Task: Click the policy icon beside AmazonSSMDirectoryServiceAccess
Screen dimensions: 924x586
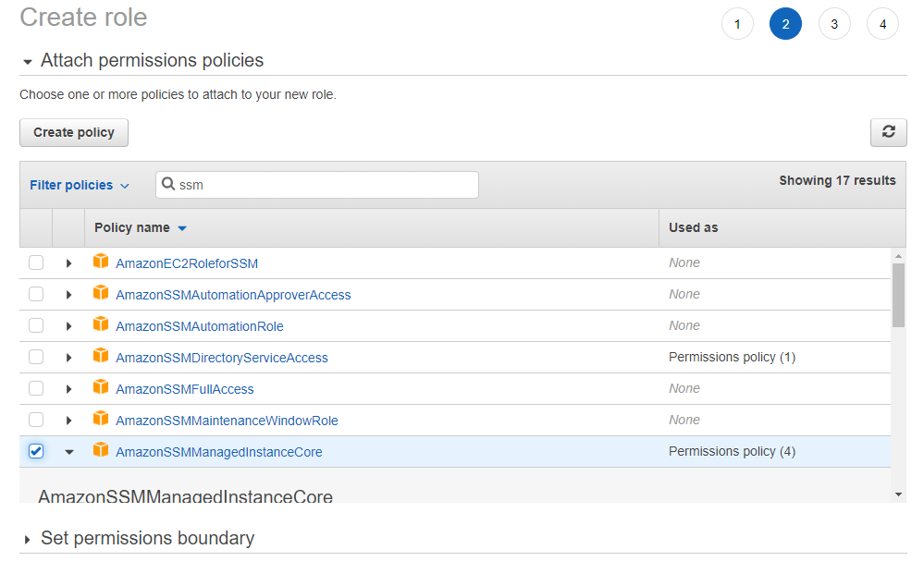Action: pos(101,355)
